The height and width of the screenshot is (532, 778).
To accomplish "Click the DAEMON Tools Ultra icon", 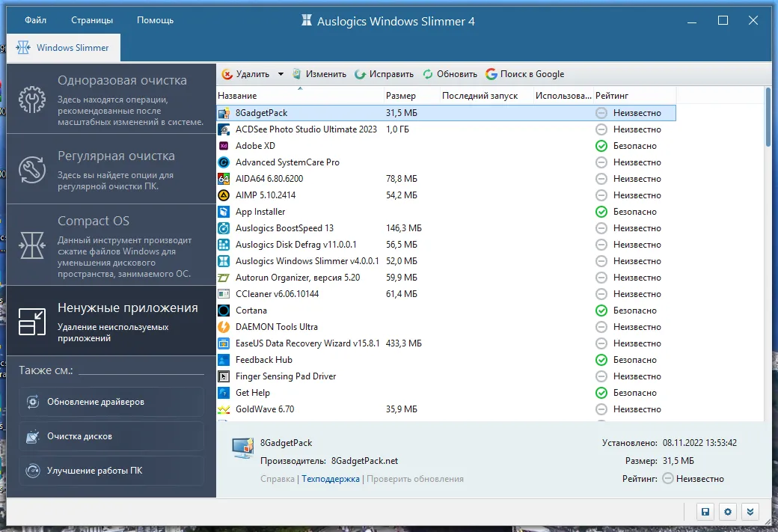I will click(224, 327).
